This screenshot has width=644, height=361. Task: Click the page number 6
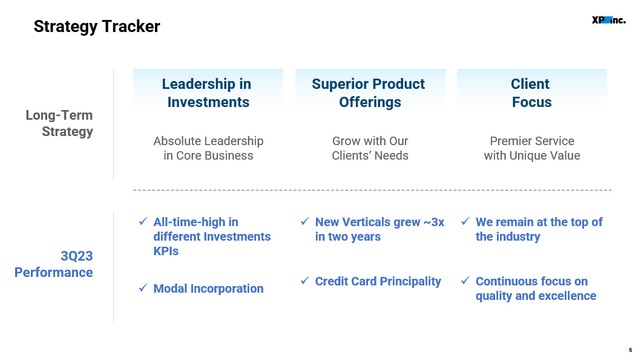[x=631, y=350]
